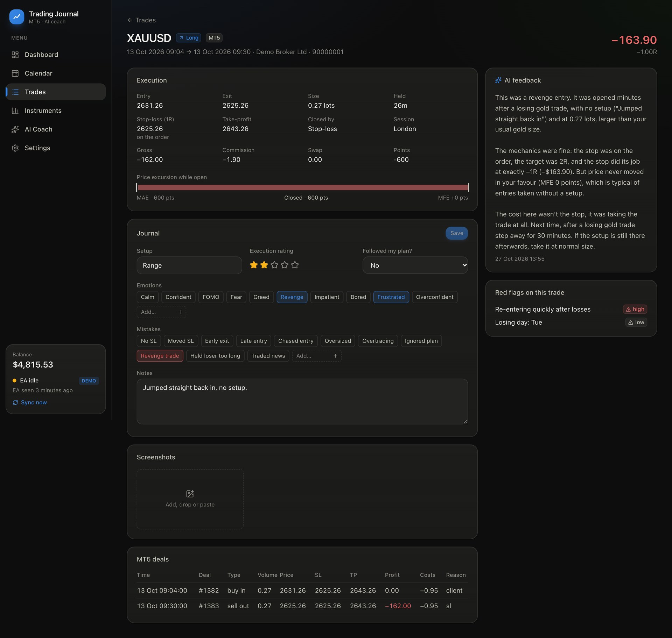Click the Sync now refresh icon
The width and height of the screenshot is (672, 638).
click(x=15, y=403)
